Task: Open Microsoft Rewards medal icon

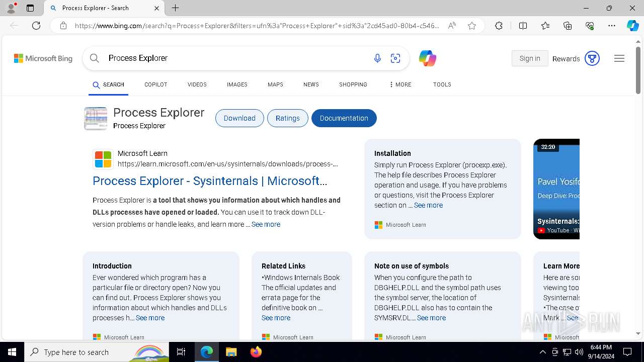Action: click(x=592, y=58)
